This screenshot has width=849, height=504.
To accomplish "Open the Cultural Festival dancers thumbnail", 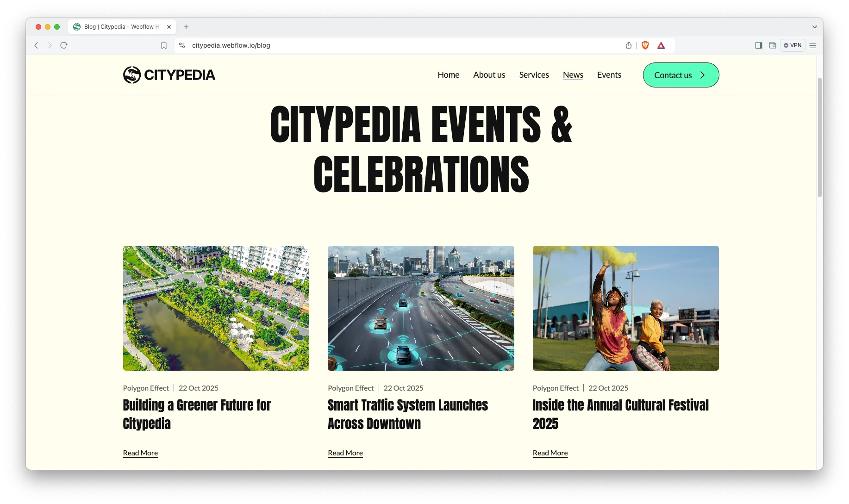I will [625, 308].
